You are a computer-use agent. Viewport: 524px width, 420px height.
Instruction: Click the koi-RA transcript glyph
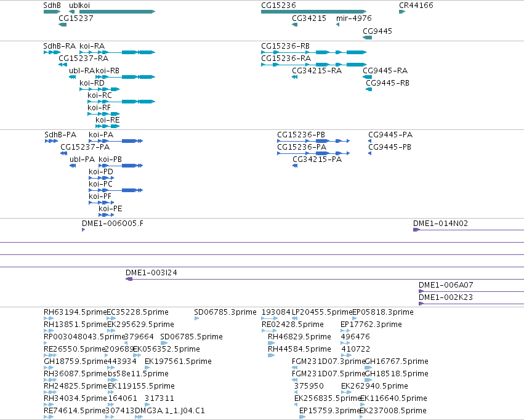[x=117, y=52]
